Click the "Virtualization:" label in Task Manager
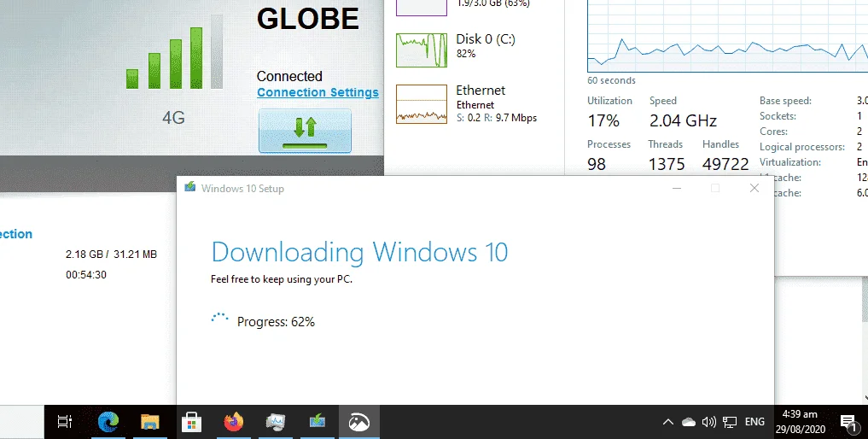The height and width of the screenshot is (439, 868). pos(790,162)
